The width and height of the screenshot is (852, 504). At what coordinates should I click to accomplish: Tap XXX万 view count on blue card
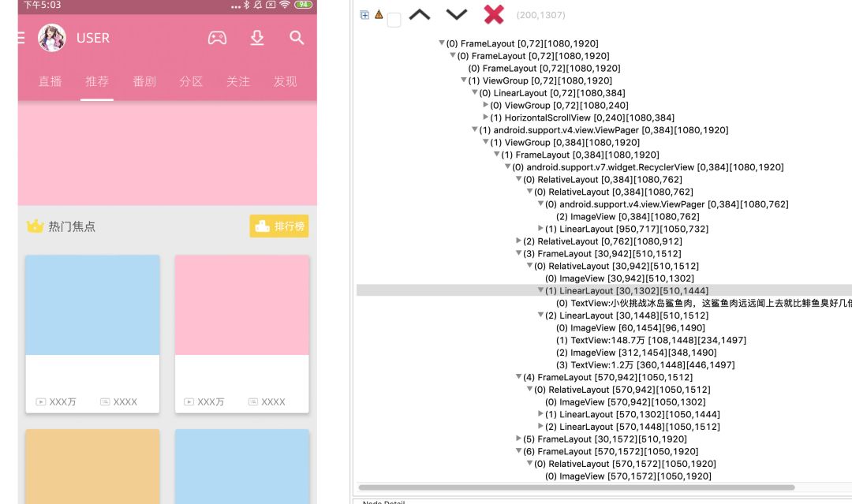tap(62, 402)
